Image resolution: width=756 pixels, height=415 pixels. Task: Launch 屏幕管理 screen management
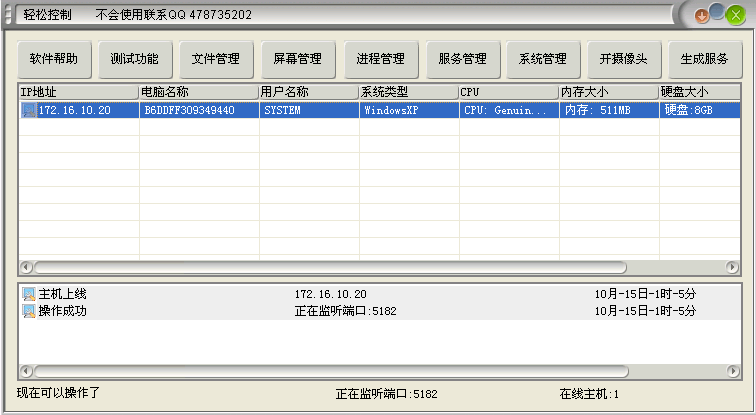(x=297, y=59)
